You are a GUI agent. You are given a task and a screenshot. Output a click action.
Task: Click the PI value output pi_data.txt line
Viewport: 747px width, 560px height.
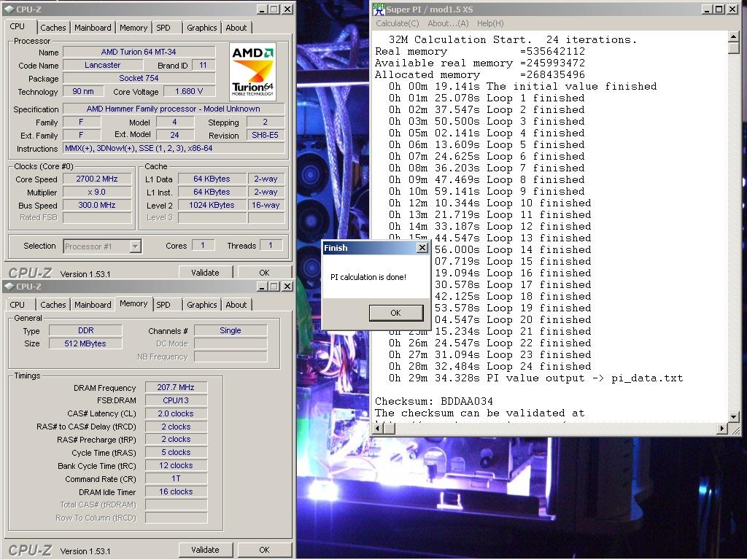click(536, 378)
